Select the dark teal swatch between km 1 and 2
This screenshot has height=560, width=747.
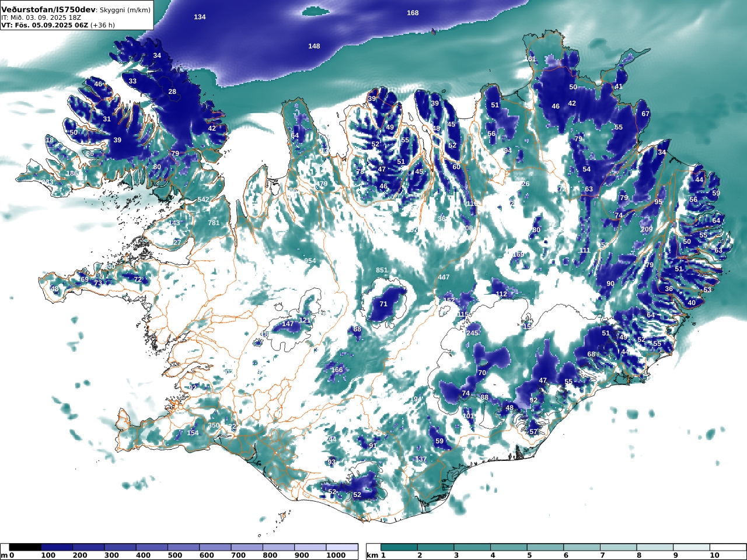point(399,547)
